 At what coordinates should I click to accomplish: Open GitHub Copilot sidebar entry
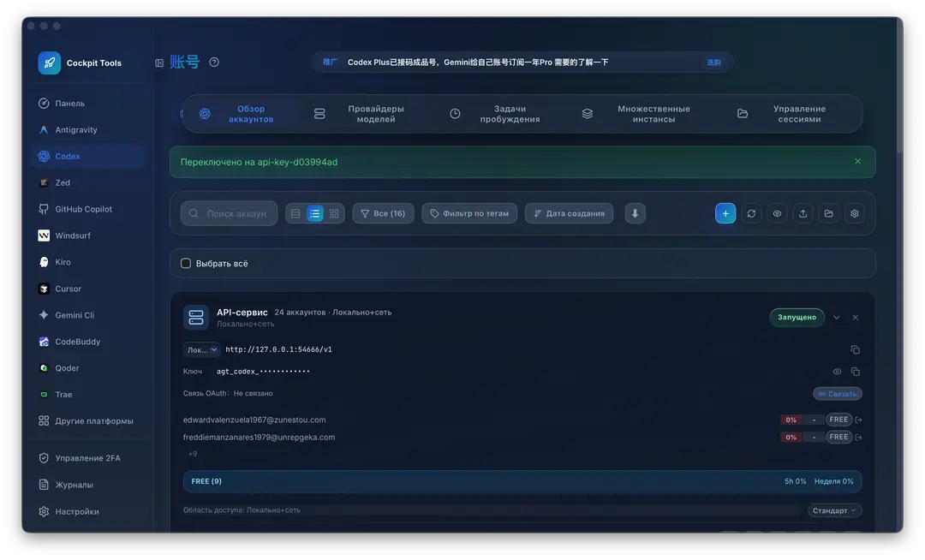(x=87, y=209)
